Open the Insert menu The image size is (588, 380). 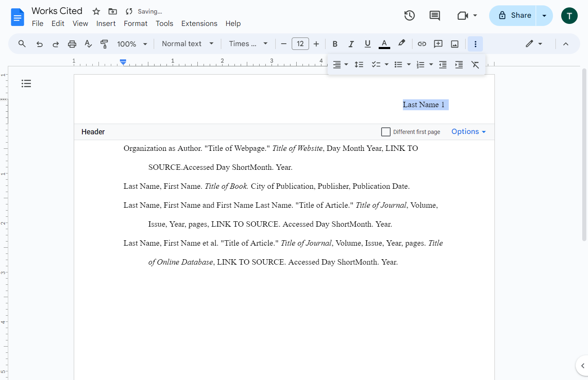click(106, 23)
